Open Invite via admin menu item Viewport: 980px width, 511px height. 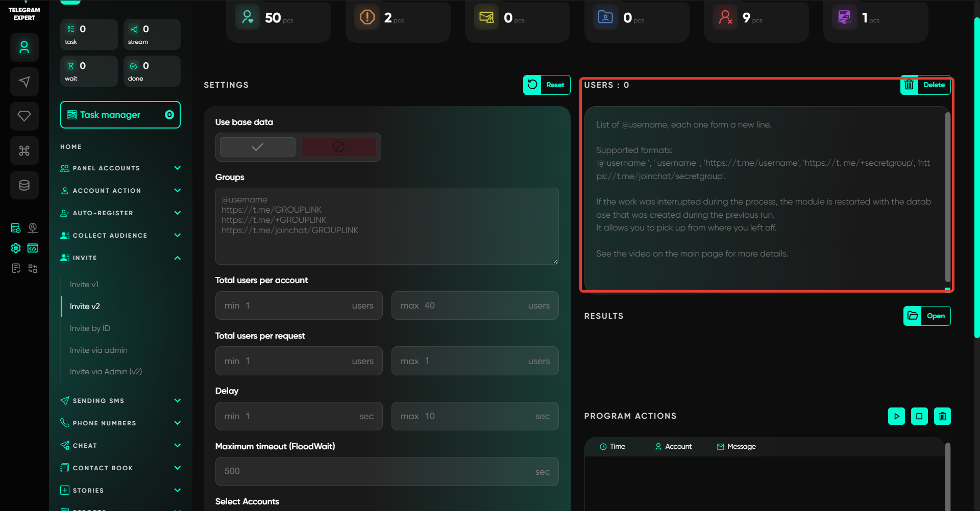click(x=99, y=350)
